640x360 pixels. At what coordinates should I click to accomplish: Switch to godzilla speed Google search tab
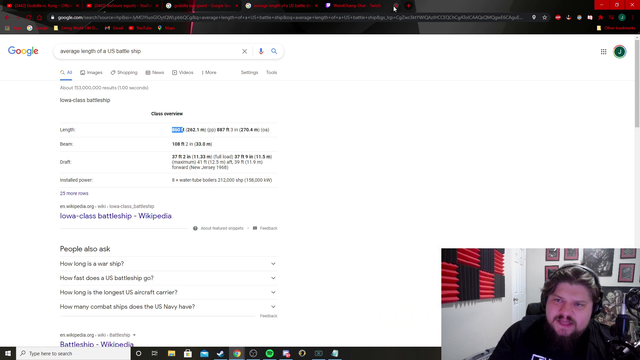click(x=202, y=6)
